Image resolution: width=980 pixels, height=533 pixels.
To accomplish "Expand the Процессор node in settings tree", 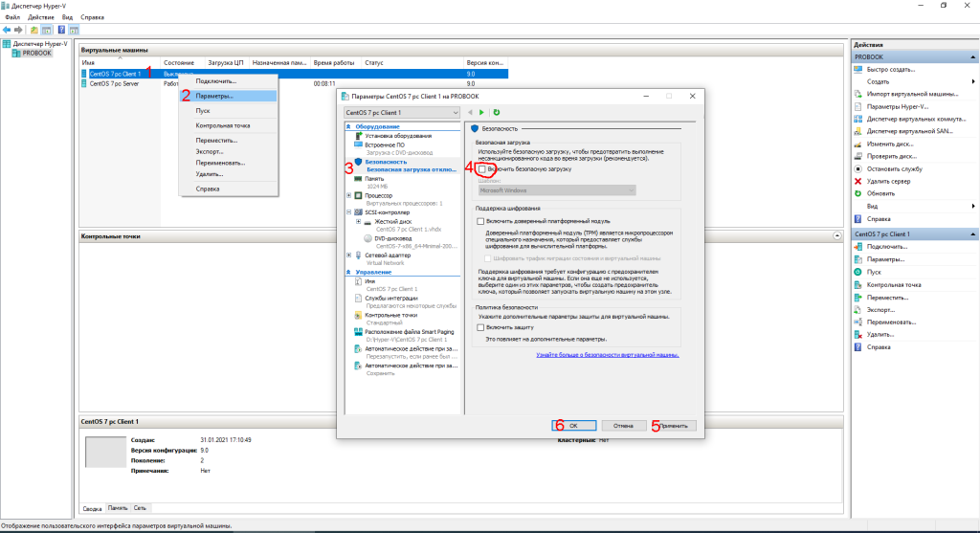I will [x=348, y=195].
